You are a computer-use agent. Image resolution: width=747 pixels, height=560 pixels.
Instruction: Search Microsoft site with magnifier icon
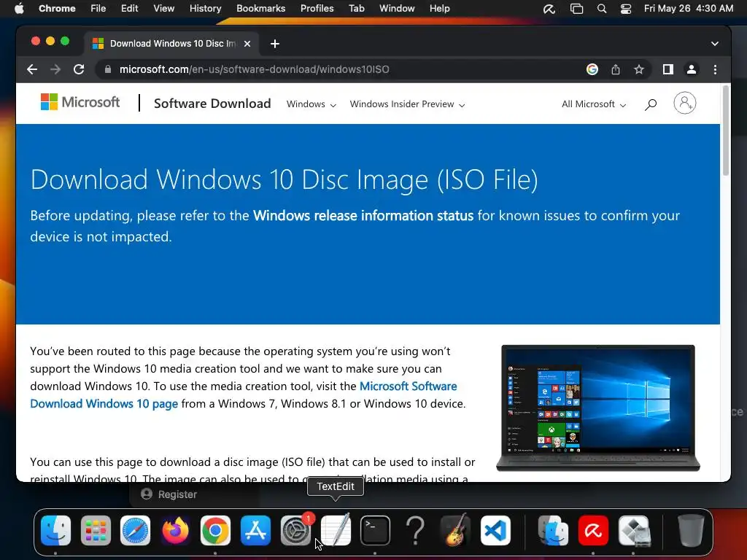tap(651, 104)
